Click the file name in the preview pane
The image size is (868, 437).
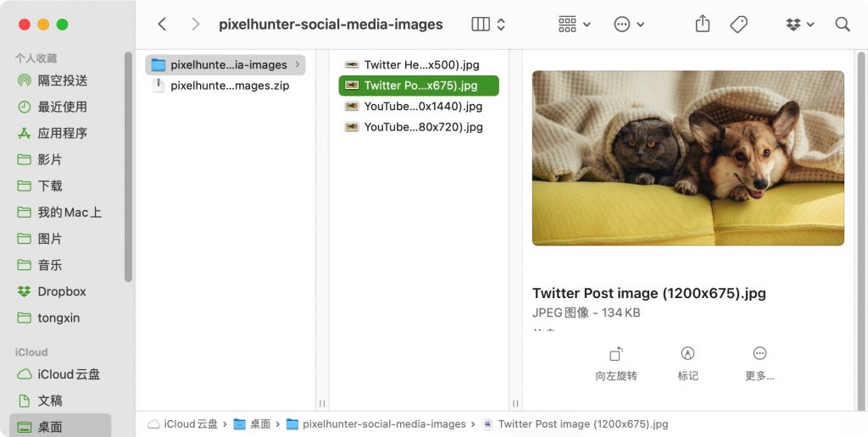pyautogui.click(x=648, y=293)
